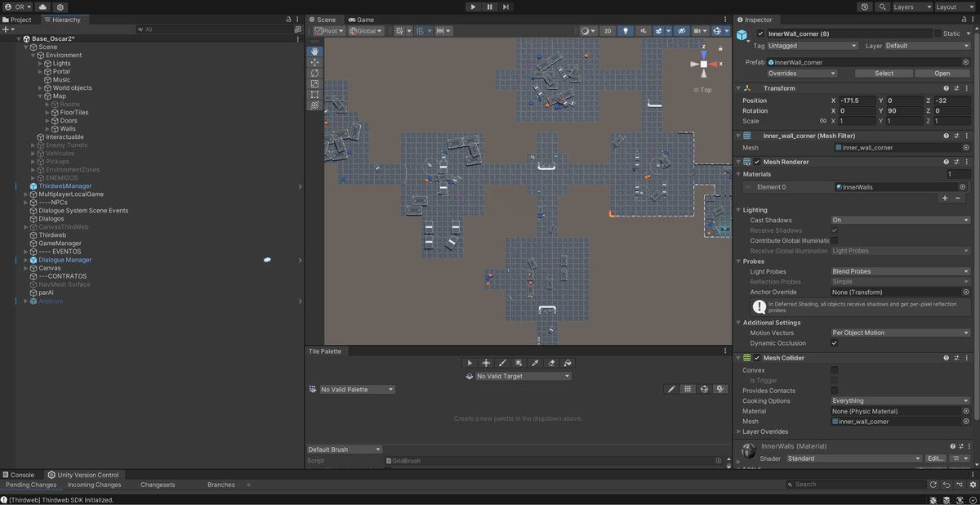This screenshot has width=980, height=505.
Task: Open the Layout dropdown
Action: (x=955, y=7)
